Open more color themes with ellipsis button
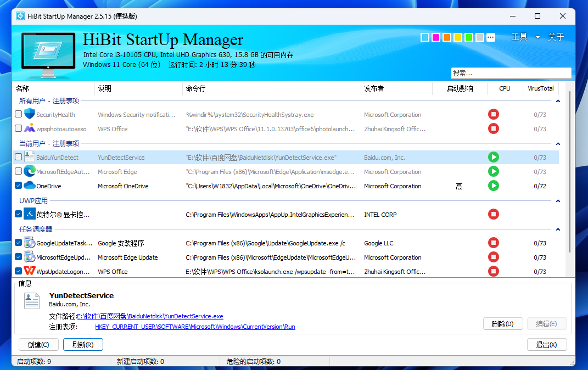Image resolution: width=588 pixels, height=370 pixels. [490, 37]
